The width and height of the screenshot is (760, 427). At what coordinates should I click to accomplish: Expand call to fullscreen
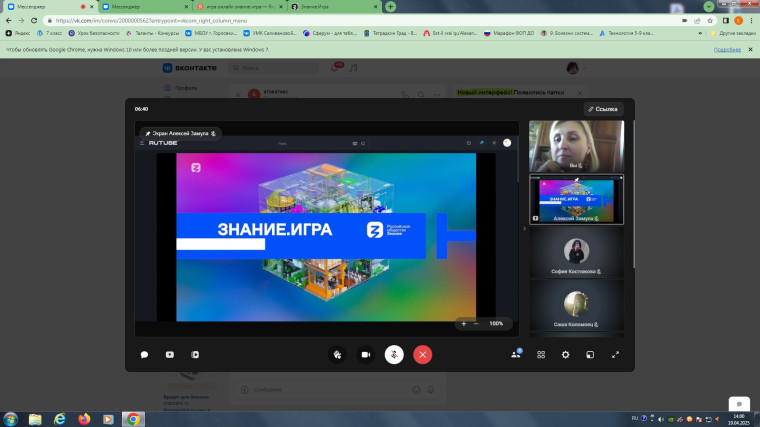615,355
